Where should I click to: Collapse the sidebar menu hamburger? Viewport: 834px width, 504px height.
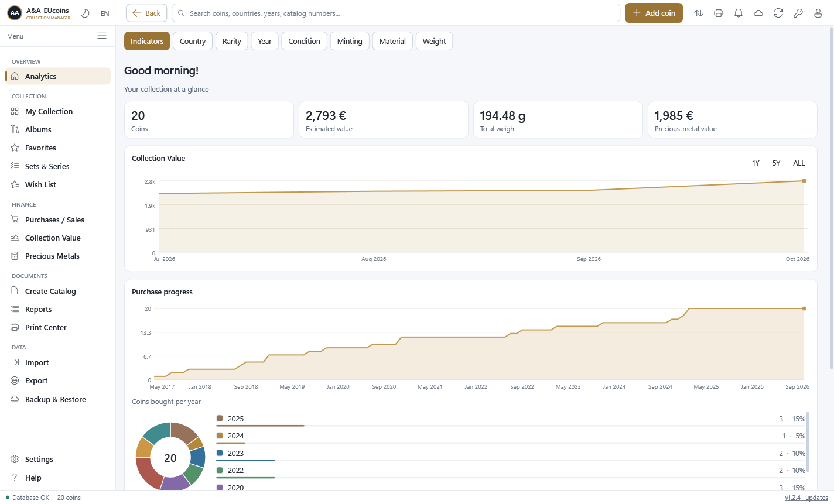coord(102,36)
